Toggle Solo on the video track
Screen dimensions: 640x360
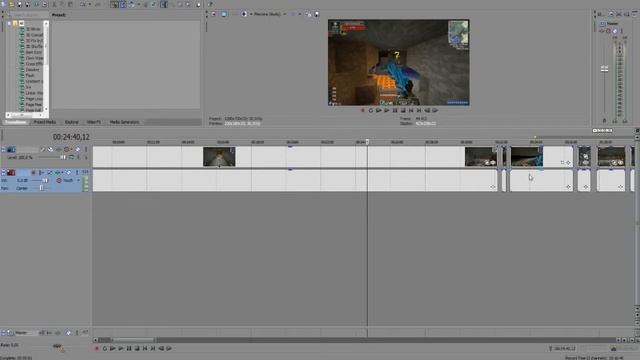click(86, 150)
